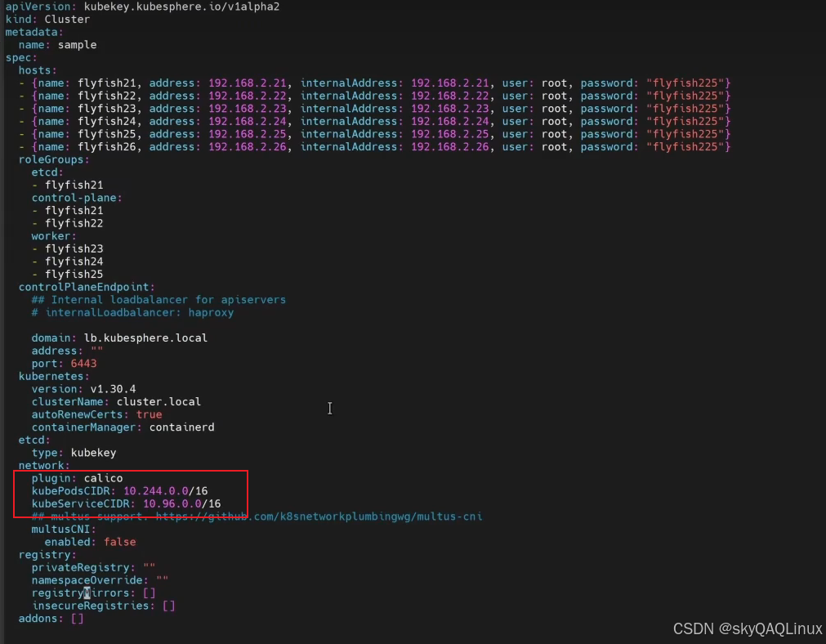Click privateRegistry empty string value
The width and height of the screenshot is (826, 644).
tap(149, 566)
